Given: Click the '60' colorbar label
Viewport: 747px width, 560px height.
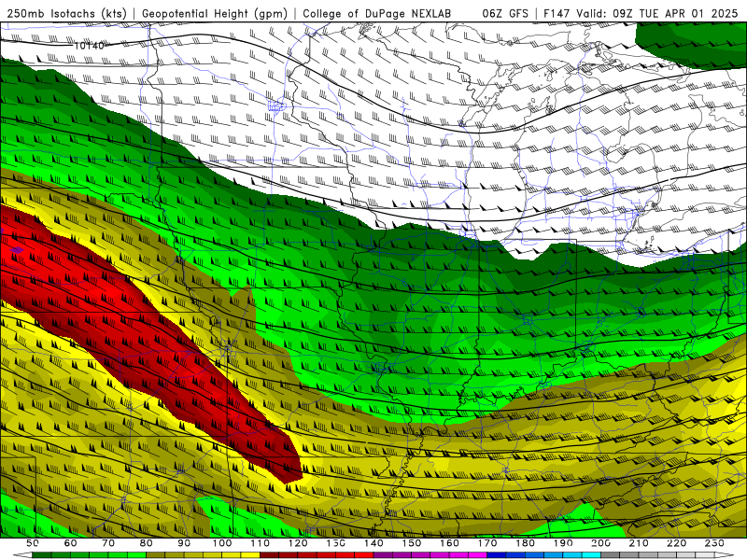Looking at the screenshot, I should [70, 543].
